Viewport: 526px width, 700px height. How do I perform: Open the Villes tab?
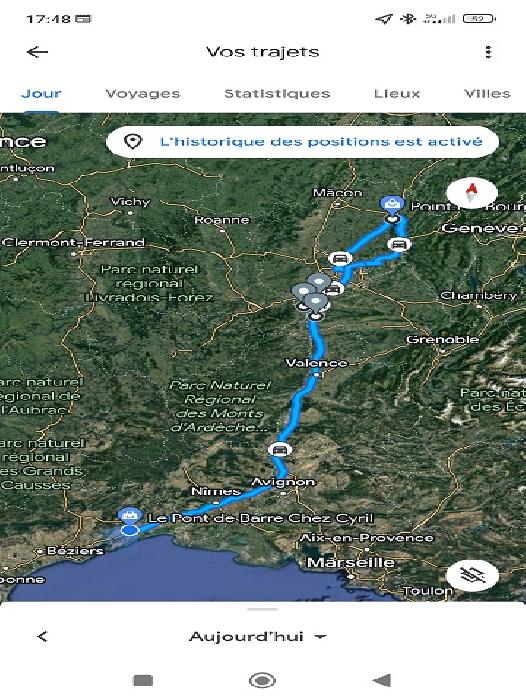click(487, 93)
